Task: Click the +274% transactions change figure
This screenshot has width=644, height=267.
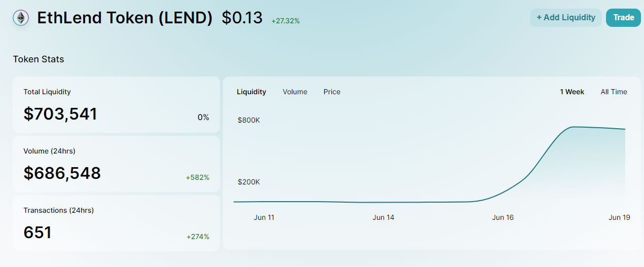Action: pos(198,237)
